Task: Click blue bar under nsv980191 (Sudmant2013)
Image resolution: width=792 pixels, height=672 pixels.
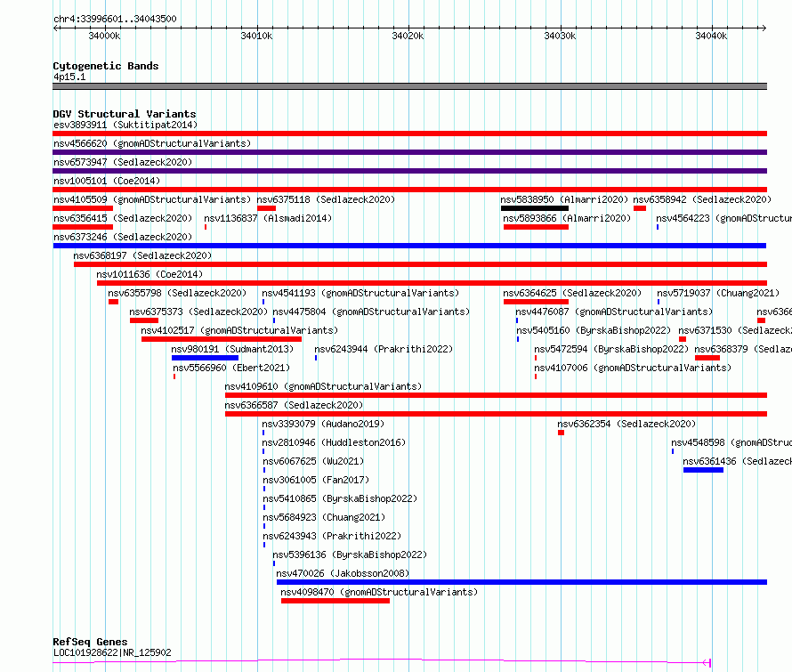Action: click(x=205, y=358)
